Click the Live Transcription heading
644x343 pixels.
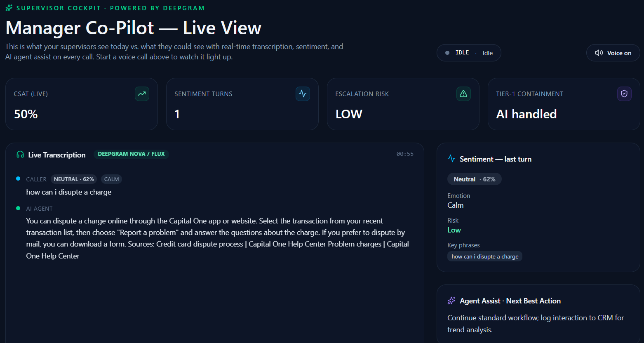pos(57,155)
